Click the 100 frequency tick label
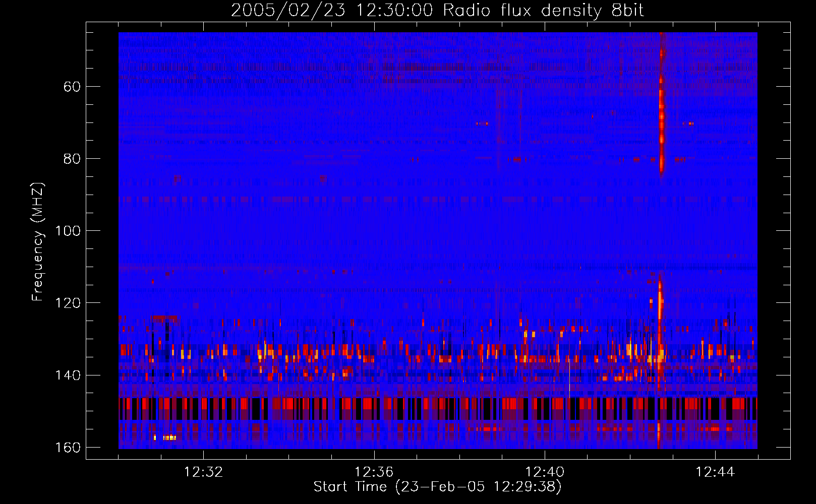The height and width of the screenshot is (504, 816). pos(68,231)
